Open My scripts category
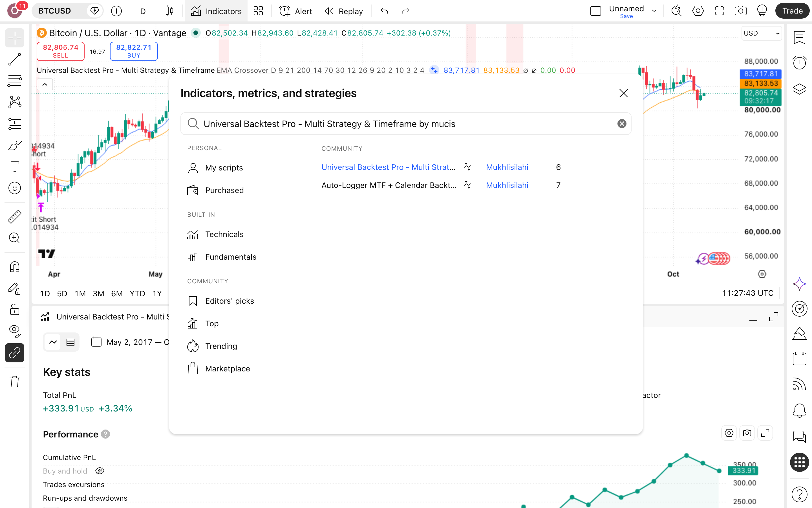This screenshot has height=508, width=812. 215,168
